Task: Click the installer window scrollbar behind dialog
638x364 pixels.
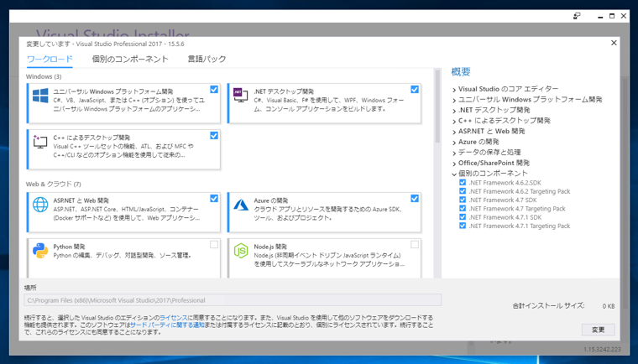Action: click(x=625, y=191)
